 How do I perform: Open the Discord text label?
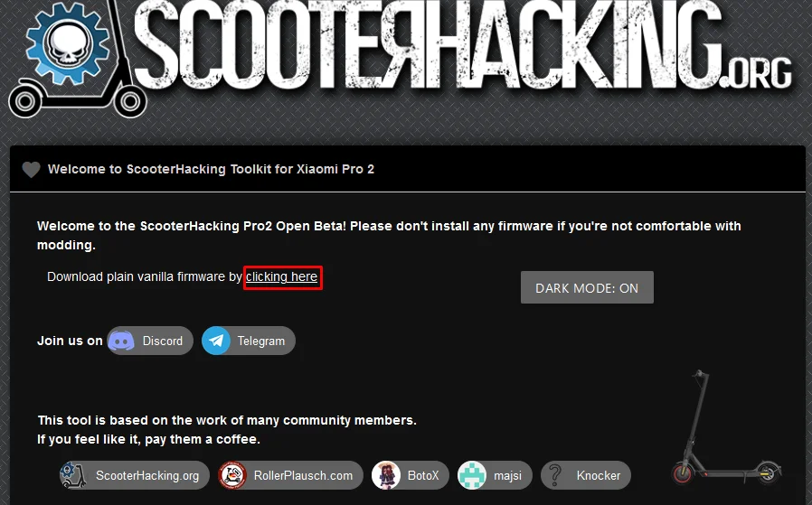163,341
